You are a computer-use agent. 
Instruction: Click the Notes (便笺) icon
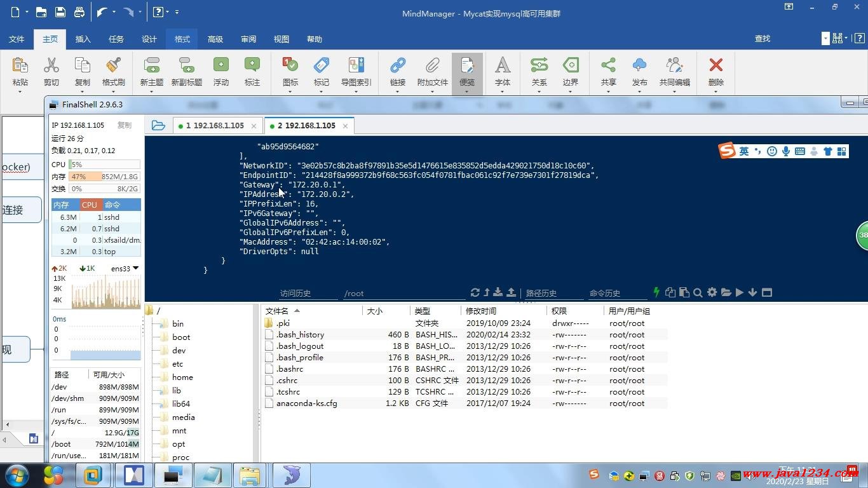467,65
